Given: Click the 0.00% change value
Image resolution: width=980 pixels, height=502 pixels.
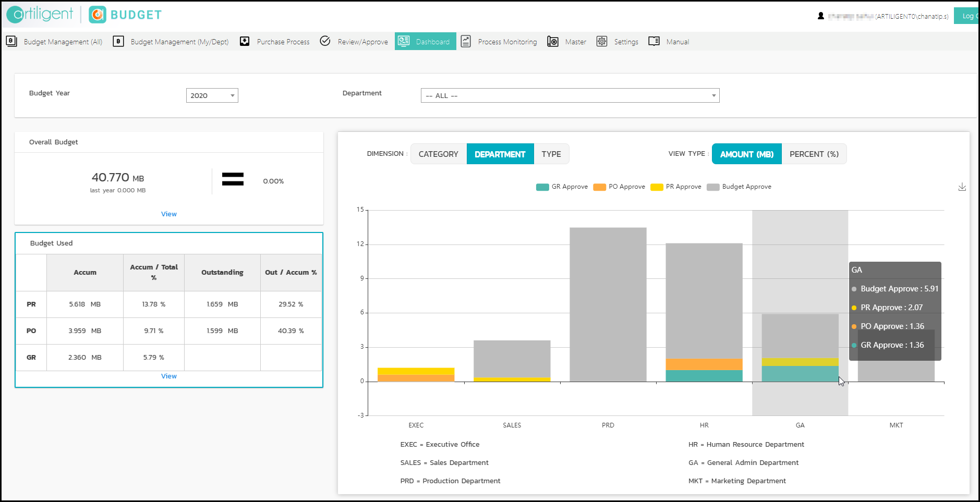Looking at the screenshot, I should point(273,181).
